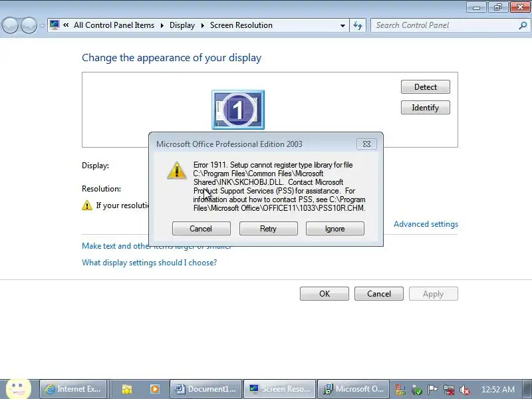Screen dimensions: 532x399
Task: Refresh the Control Panel page
Action: (358, 25)
